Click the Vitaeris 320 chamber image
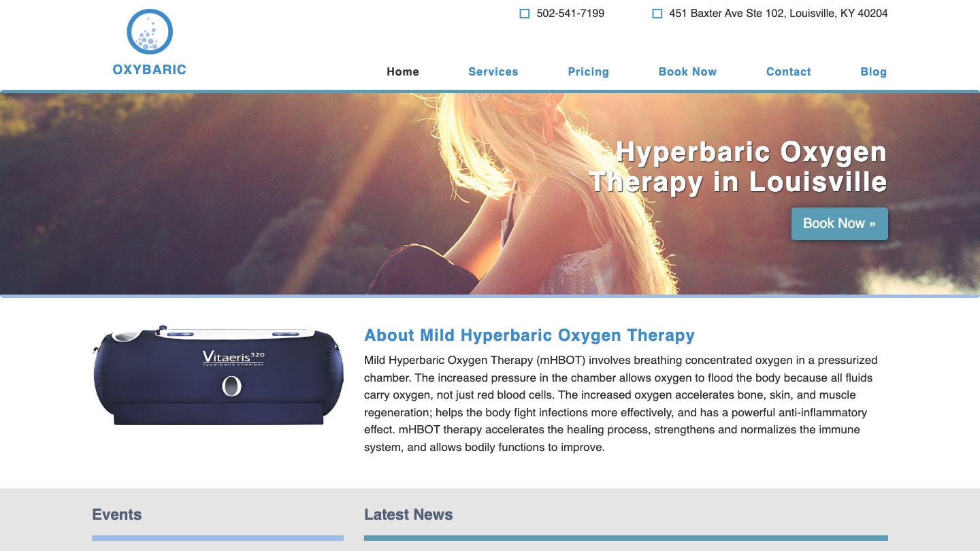The image size is (980, 551). pyautogui.click(x=218, y=378)
